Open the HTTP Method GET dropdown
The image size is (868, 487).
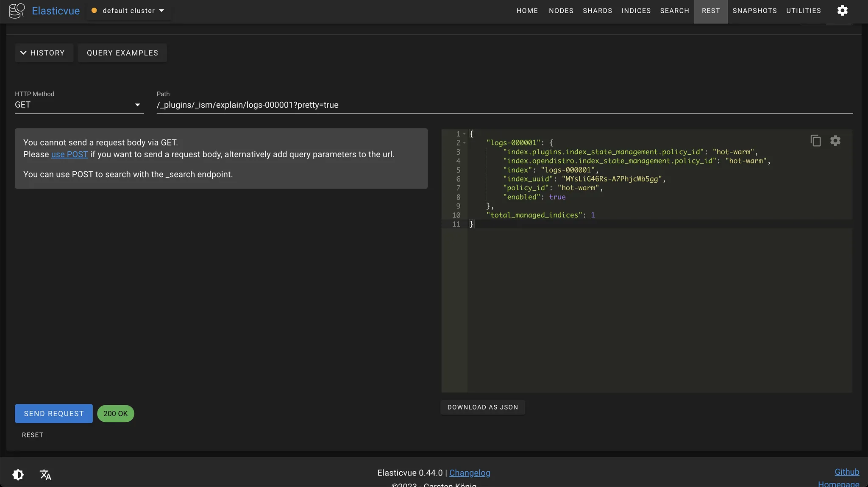pos(79,105)
